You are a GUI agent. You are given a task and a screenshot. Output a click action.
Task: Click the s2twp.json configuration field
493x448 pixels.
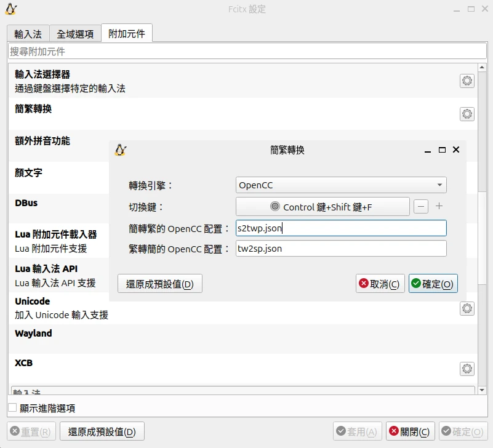point(341,228)
